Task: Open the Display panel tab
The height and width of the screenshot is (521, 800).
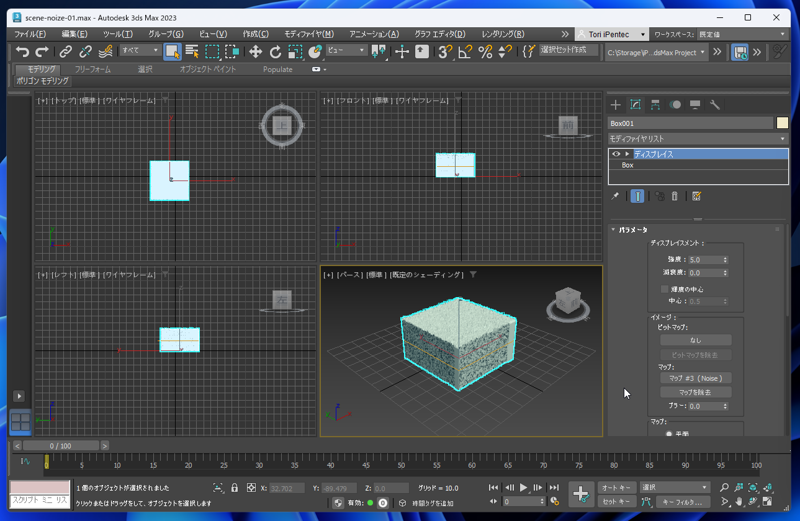Action: click(x=695, y=105)
